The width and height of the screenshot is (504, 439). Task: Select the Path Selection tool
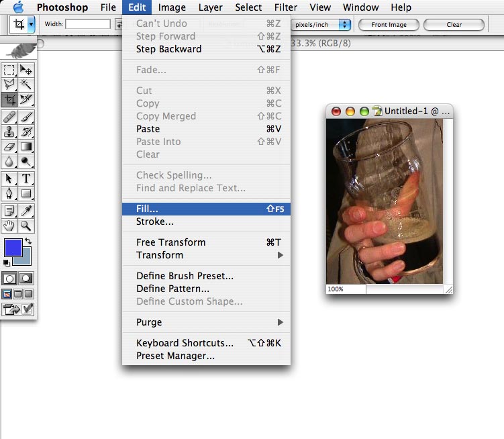click(x=9, y=179)
